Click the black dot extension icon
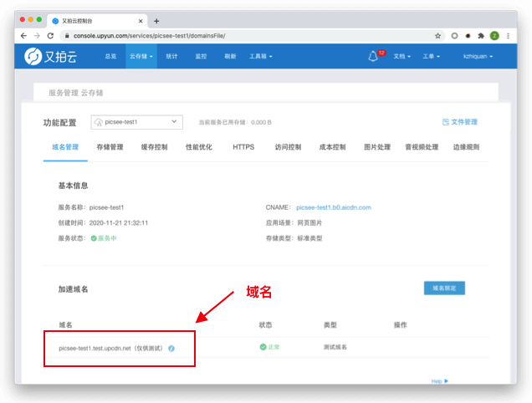The height and width of the screenshot is (403, 532). coord(468,36)
